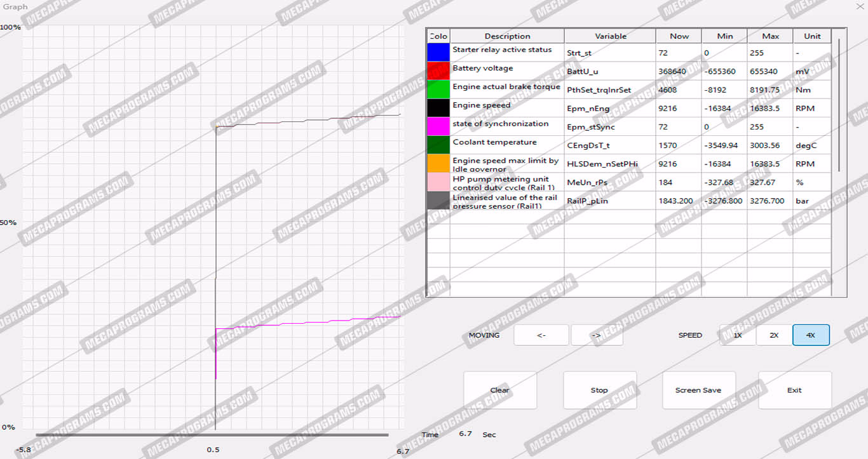Stop the graph recording
Viewport: 868px width, 459px height.
599,390
